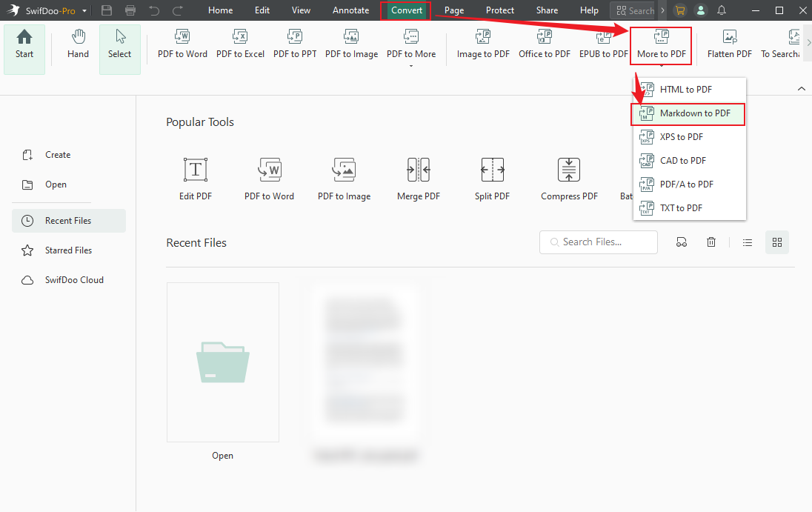Image resolution: width=812 pixels, height=512 pixels.
Task: Open the Split PDF tool
Action: pyautogui.click(x=492, y=178)
